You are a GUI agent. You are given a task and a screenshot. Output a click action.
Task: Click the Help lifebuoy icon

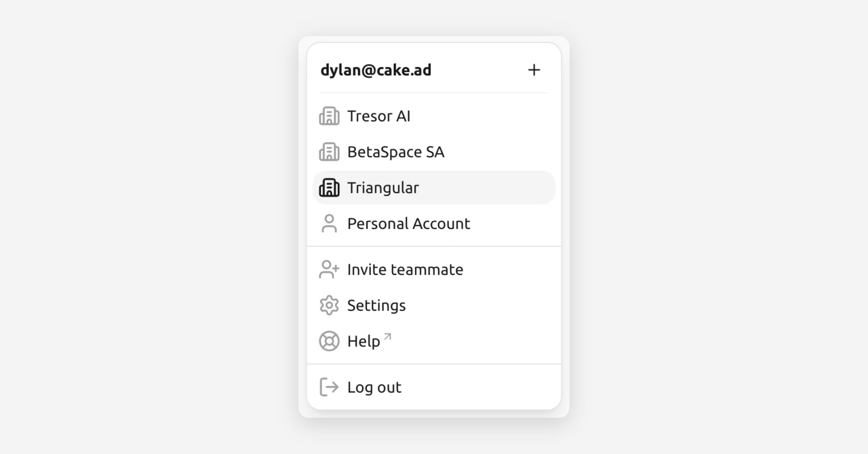329,341
